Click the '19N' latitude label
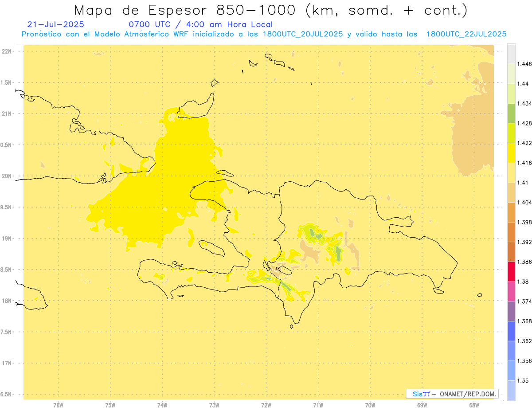The width and height of the screenshot is (532, 411). point(8,239)
